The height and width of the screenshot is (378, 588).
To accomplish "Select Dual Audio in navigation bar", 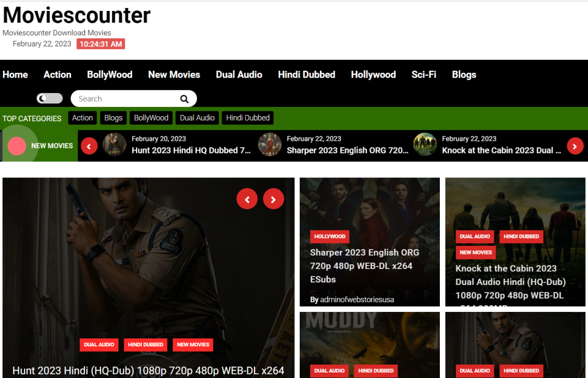I will click(x=239, y=75).
